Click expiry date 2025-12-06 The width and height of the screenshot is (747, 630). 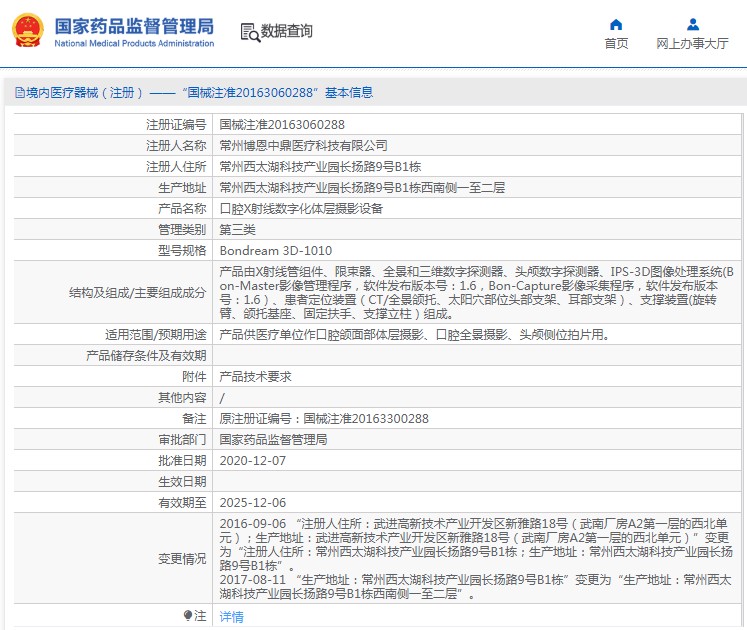[252, 503]
